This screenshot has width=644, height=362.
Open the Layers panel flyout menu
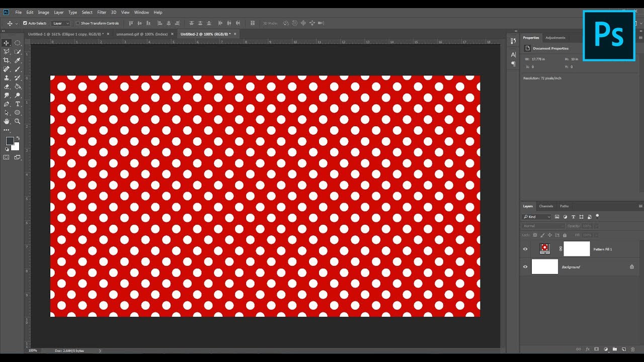(640, 206)
